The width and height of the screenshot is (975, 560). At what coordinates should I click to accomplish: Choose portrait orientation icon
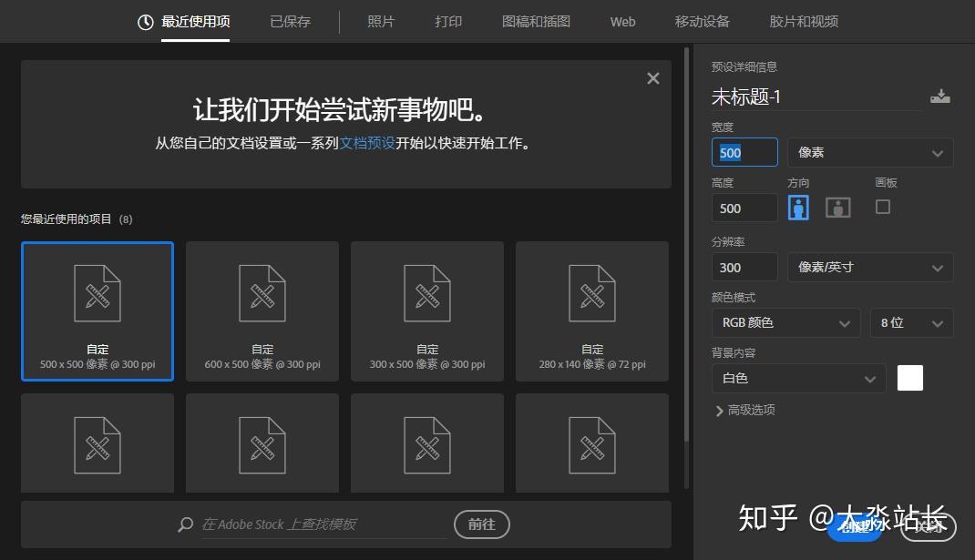(798, 208)
